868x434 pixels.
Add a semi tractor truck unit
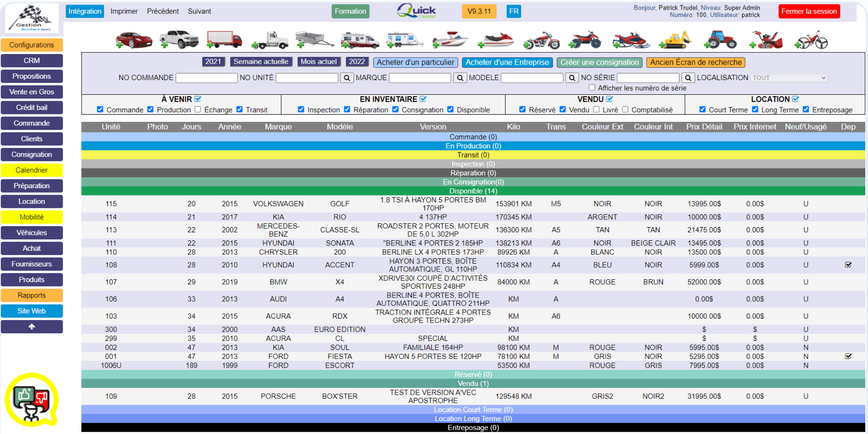(x=270, y=40)
